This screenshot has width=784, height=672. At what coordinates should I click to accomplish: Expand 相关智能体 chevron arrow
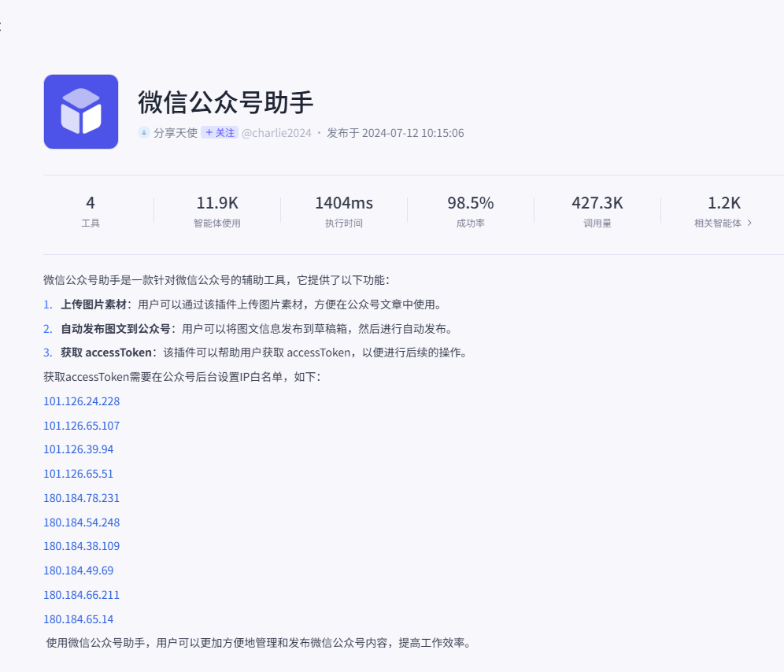pos(749,223)
